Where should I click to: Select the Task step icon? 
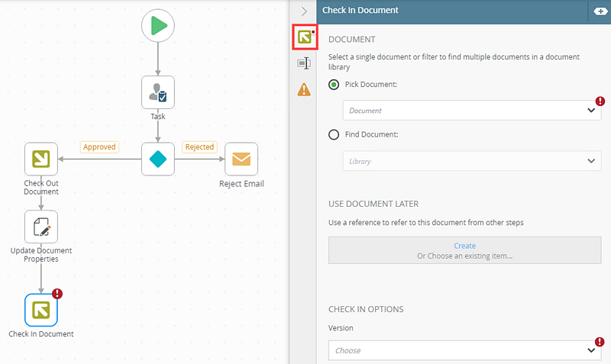[x=158, y=92]
